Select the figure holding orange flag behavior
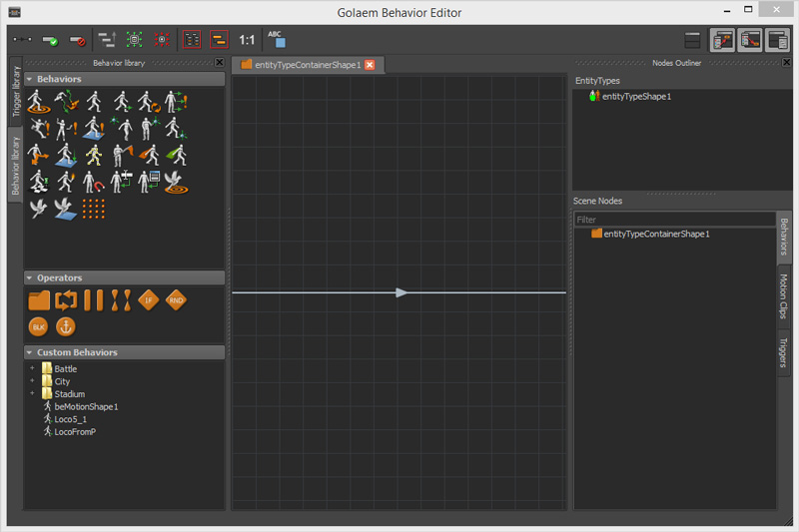 pyautogui.click(x=122, y=156)
